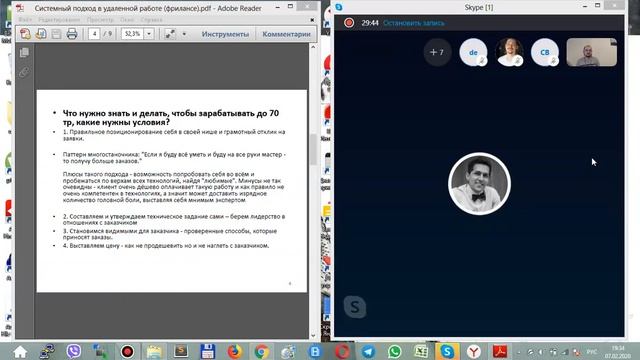Viewport: 640px width, 360px height.
Task: Open the Файл menu in Adobe Reader
Action: pyautogui.click(x=25, y=20)
